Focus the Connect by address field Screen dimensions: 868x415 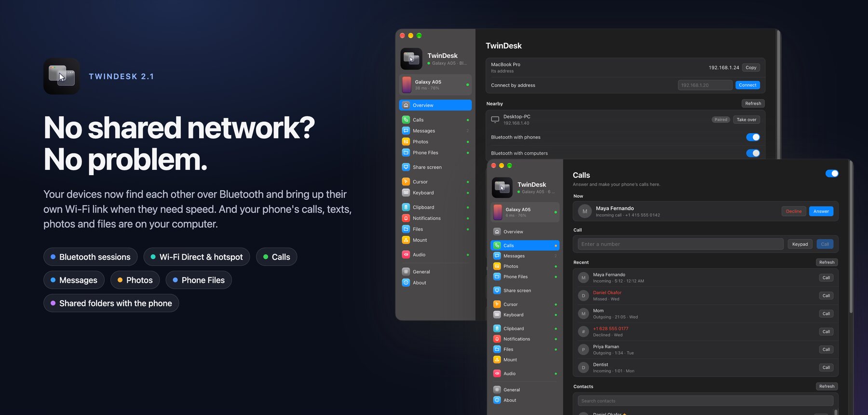705,85
